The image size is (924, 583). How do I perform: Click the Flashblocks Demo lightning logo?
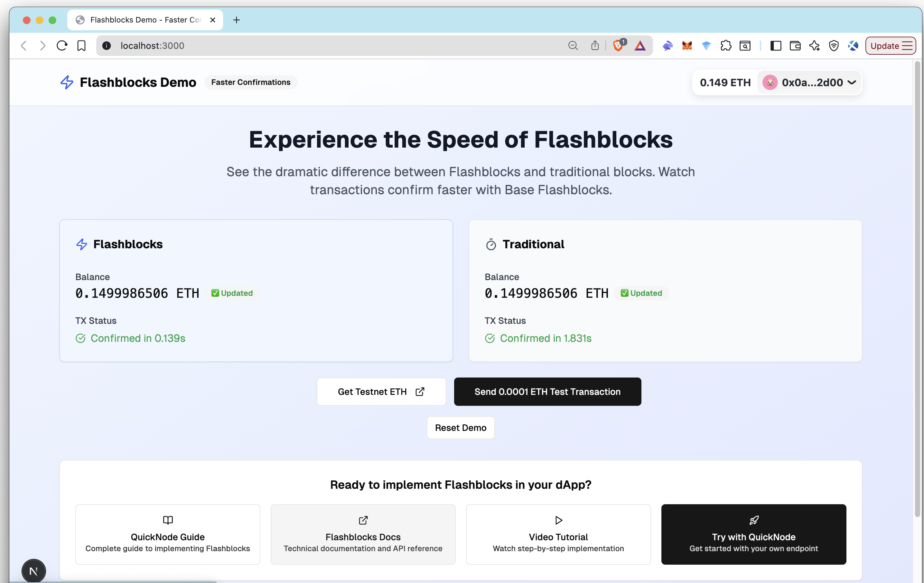pos(67,82)
